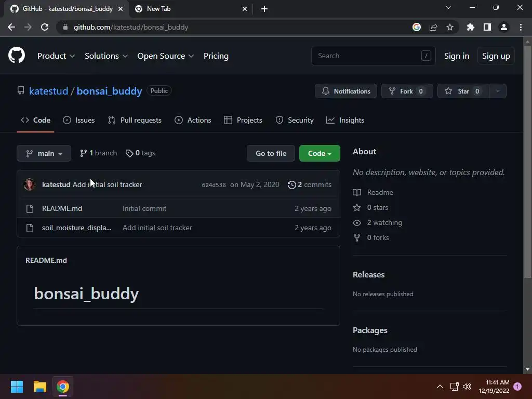This screenshot has width=532, height=399.
Task: Expand the Open Source menu
Action: tap(166, 56)
